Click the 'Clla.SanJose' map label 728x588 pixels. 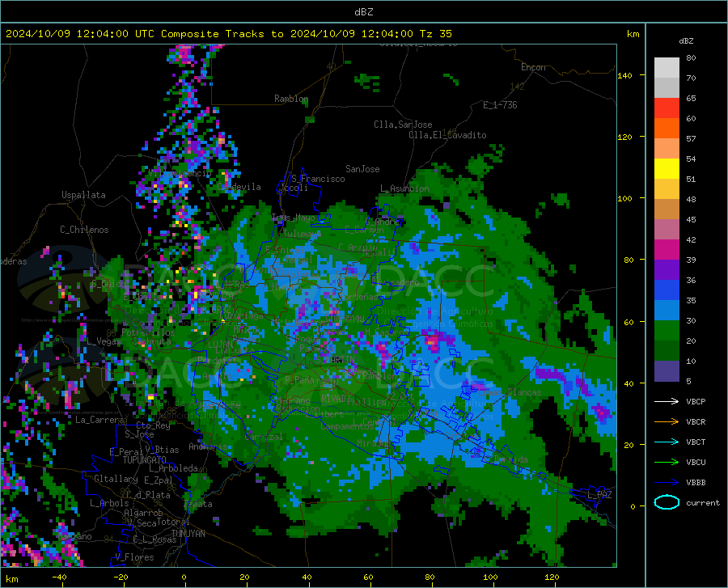[403, 125]
